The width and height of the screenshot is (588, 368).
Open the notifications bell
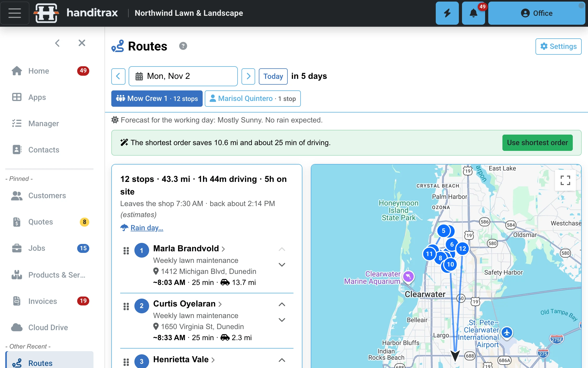click(x=473, y=13)
